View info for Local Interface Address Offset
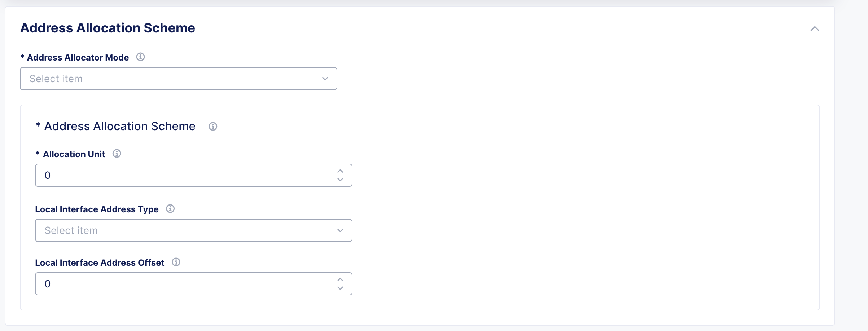The height and width of the screenshot is (331, 868). tap(176, 262)
